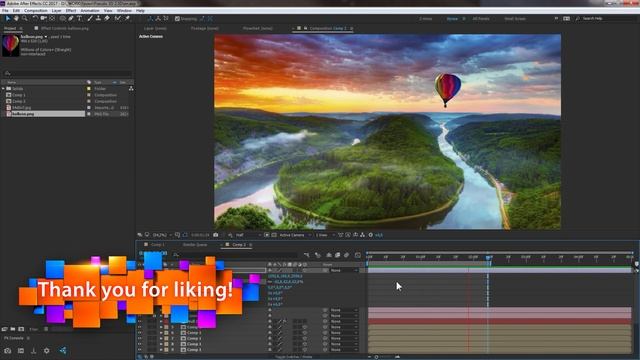Select the Small Screen workspace button
The height and width of the screenshot is (360, 640).
pos(515,19)
